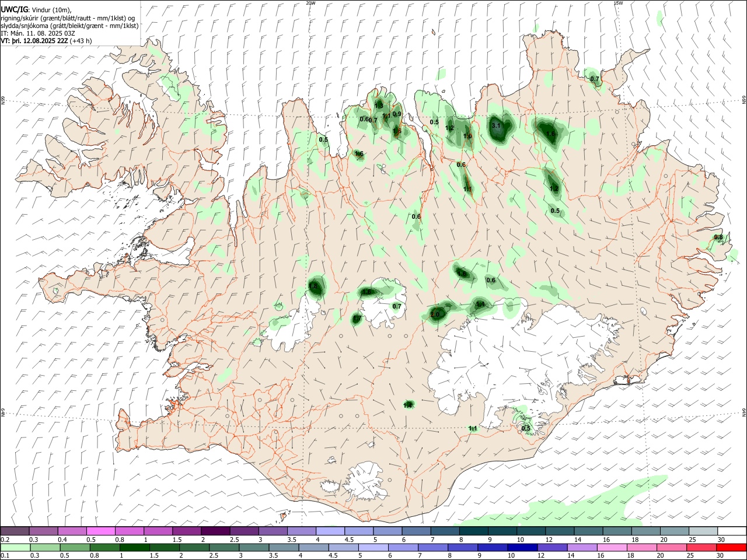This screenshot has width=747, height=560.
Task: Select the snow scale swatch labeled 16
Action: point(617,531)
